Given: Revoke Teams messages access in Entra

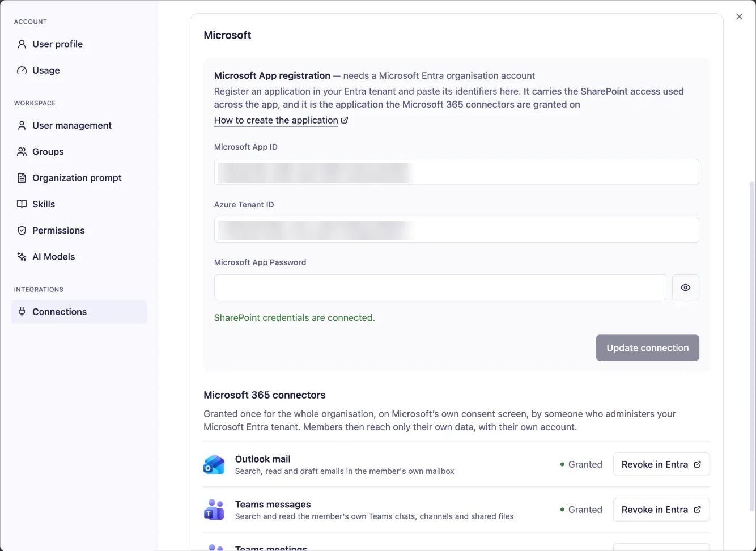Looking at the screenshot, I should (x=661, y=510).
